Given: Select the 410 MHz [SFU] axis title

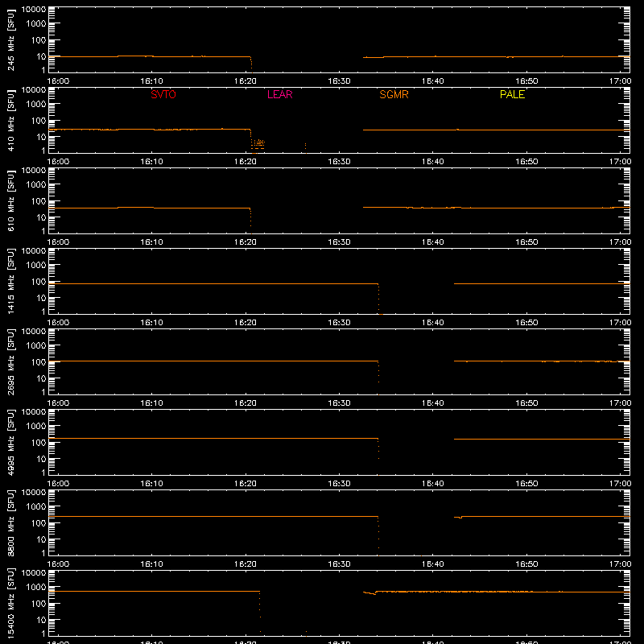Looking at the screenshot, I should [x=10, y=120].
